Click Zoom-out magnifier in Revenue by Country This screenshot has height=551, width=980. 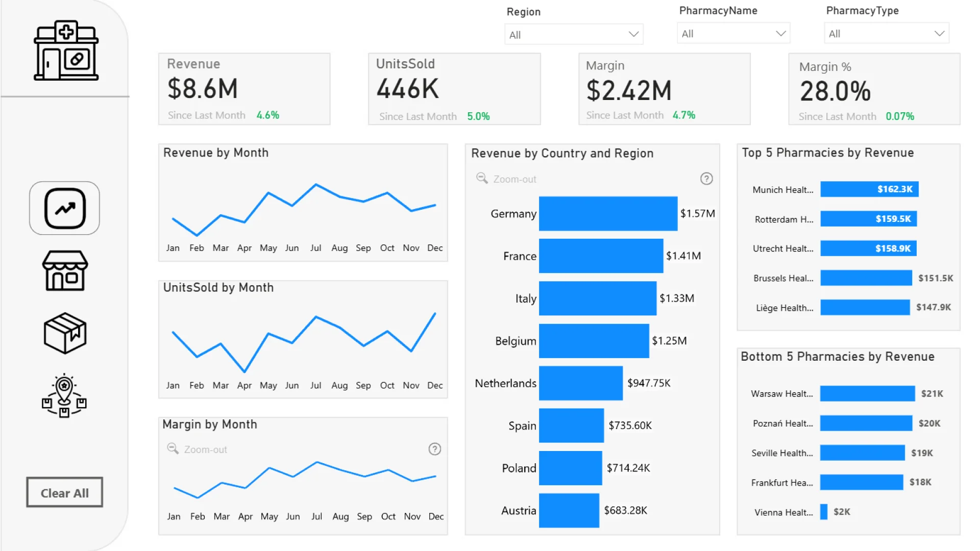pos(482,178)
